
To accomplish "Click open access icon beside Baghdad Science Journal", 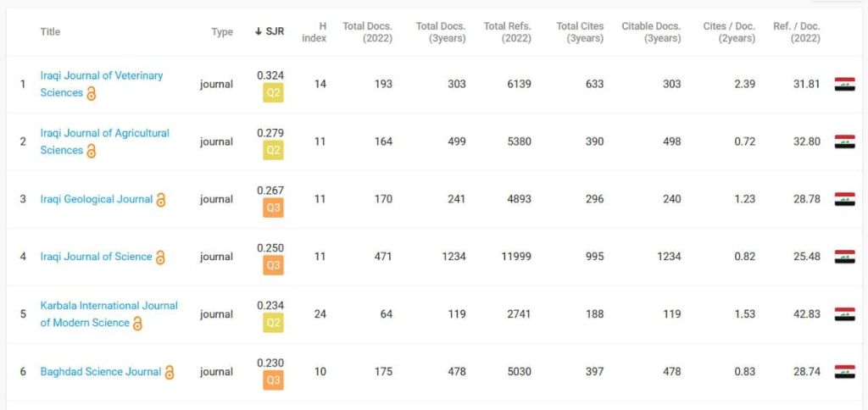I will click(x=169, y=372).
